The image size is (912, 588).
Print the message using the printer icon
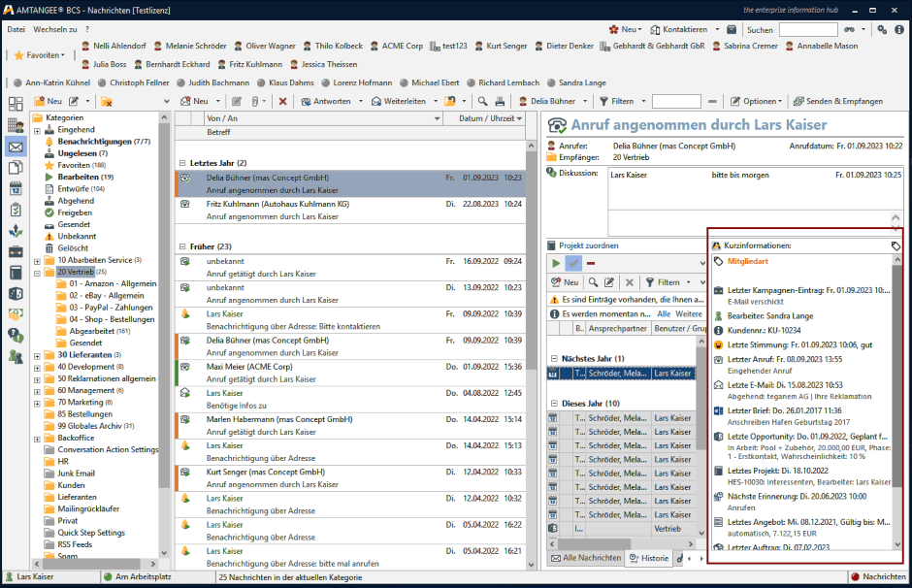click(500, 101)
